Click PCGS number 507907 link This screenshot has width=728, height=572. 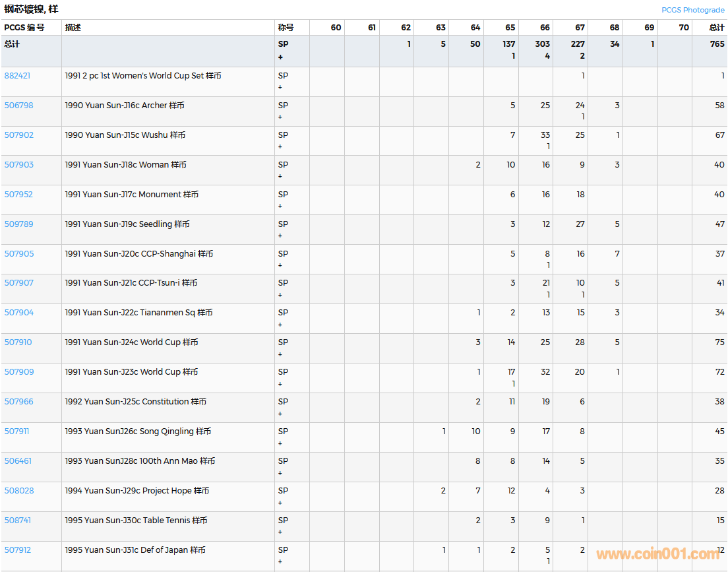click(18, 283)
